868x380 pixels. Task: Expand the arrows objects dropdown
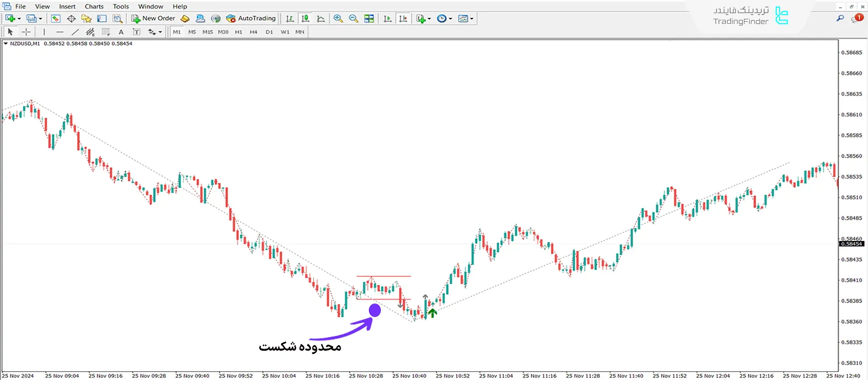tap(160, 32)
